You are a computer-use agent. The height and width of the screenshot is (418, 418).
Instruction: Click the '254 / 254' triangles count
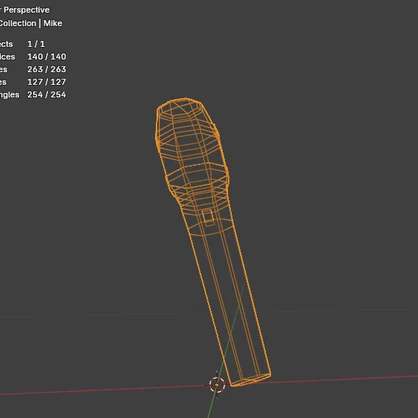47,95
